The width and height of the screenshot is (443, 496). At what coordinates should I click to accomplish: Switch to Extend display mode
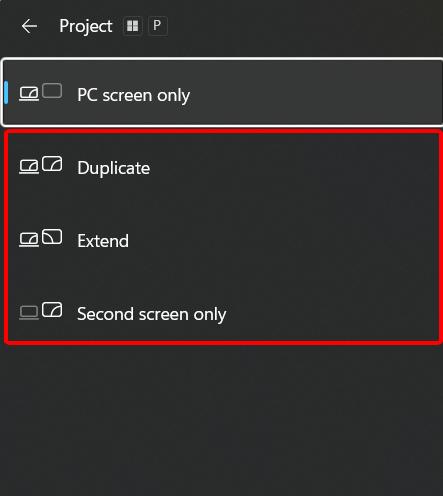click(x=222, y=240)
